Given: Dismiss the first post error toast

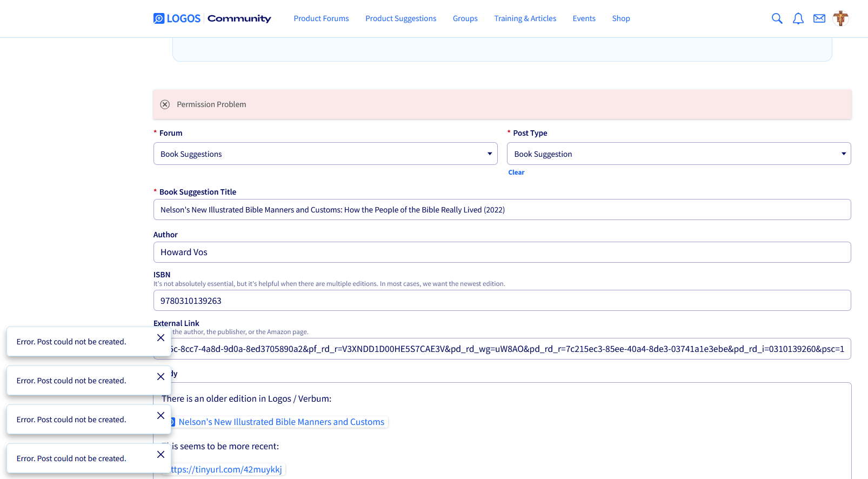Looking at the screenshot, I should [x=161, y=338].
